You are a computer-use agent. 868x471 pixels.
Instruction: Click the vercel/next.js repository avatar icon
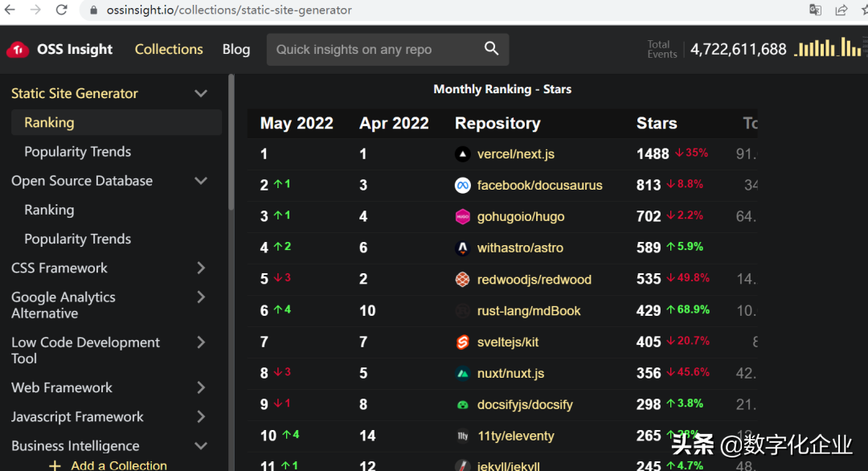[462, 154]
